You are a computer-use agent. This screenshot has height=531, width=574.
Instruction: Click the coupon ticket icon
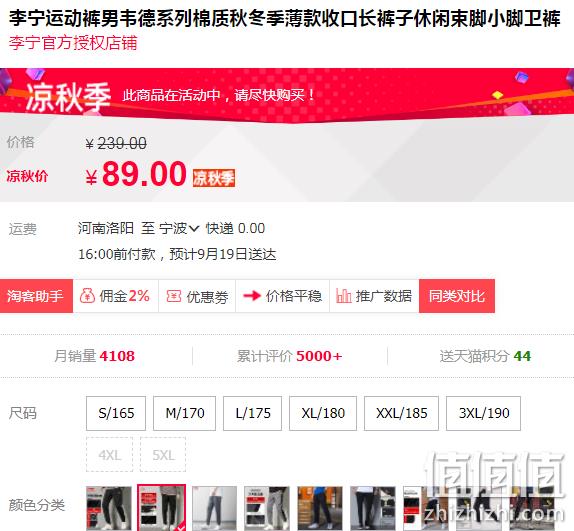click(x=174, y=296)
